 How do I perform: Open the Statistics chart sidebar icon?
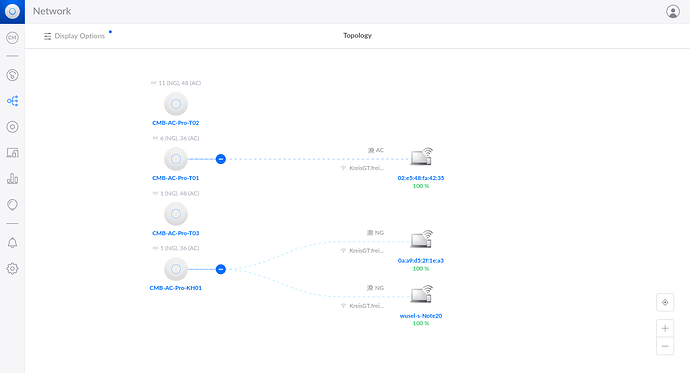click(12, 179)
